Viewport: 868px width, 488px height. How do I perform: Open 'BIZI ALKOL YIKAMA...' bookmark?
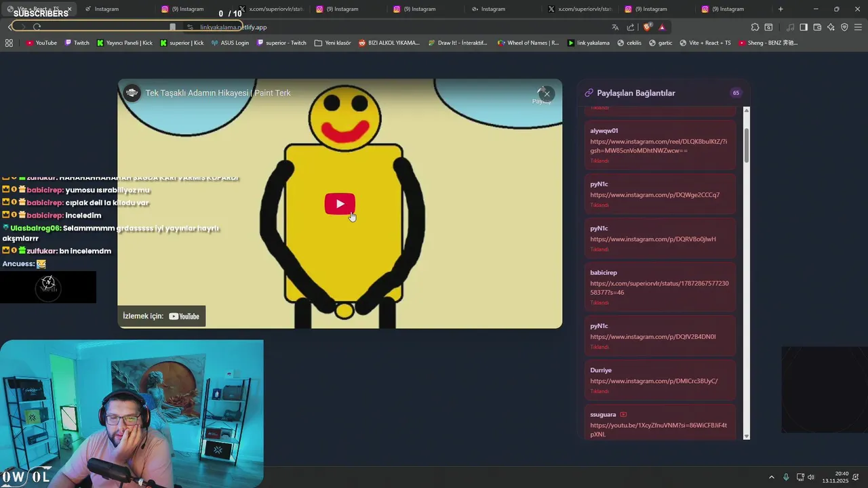pyautogui.click(x=389, y=43)
